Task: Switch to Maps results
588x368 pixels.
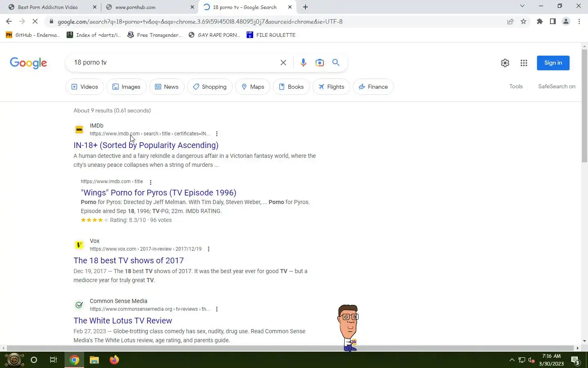Action: 253,87
